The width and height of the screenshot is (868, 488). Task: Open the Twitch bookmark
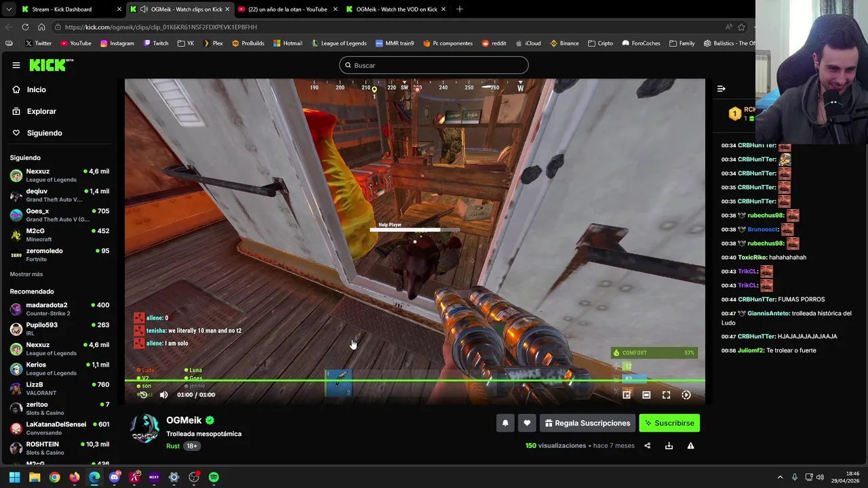click(x=156, y=43)
